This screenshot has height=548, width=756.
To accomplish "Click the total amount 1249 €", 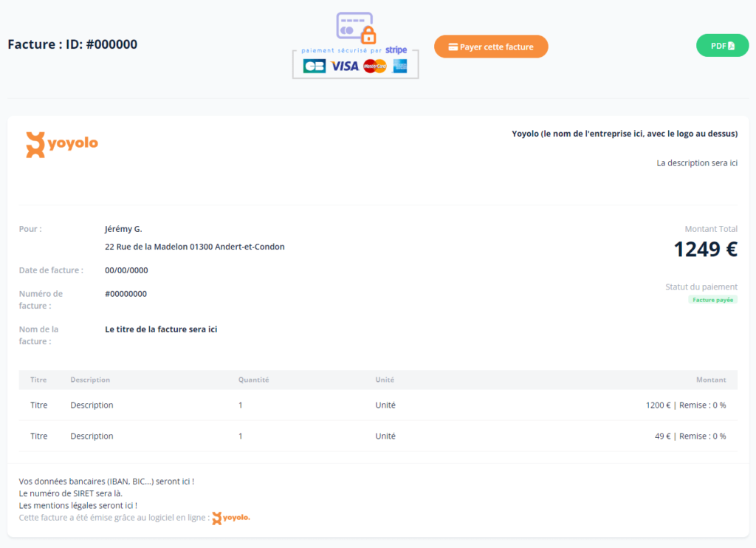I will point(705,250).
